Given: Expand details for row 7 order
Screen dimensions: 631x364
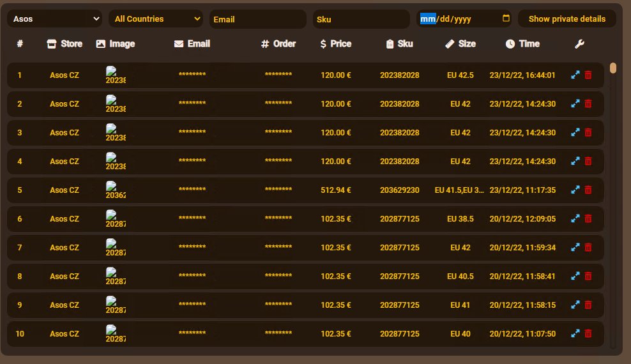Looking at the screenshot, I should [575, 247].
